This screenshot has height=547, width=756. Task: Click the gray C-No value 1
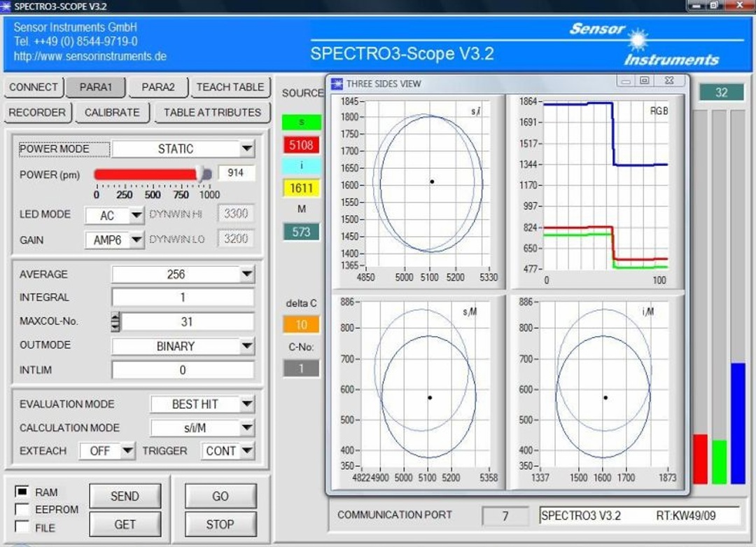301,368
